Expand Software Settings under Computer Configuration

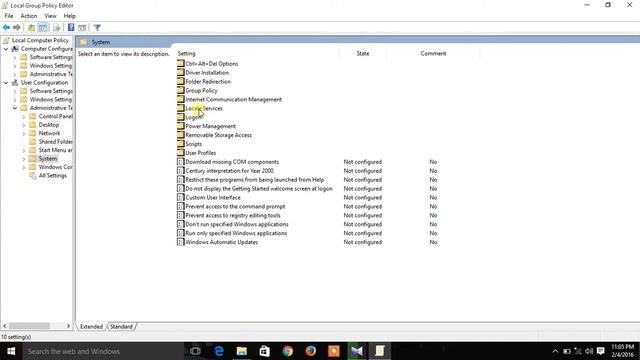(x=15, y=57)
